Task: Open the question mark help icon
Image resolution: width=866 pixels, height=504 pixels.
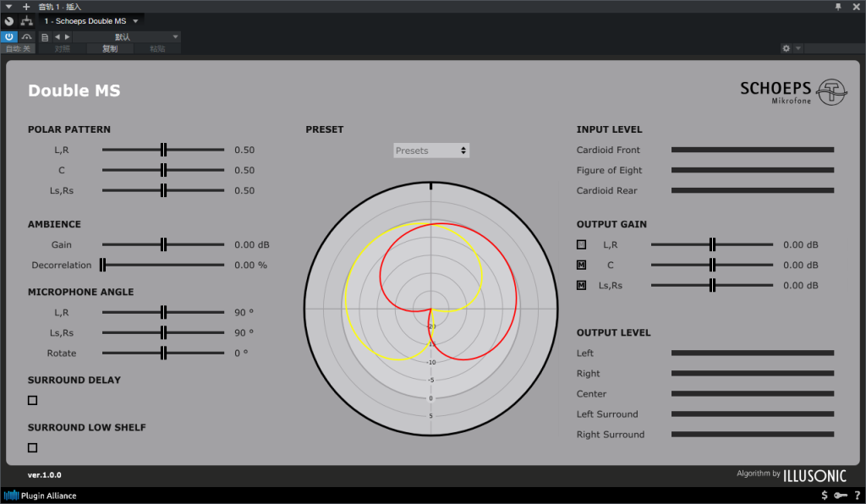Action: coord(858,496)
